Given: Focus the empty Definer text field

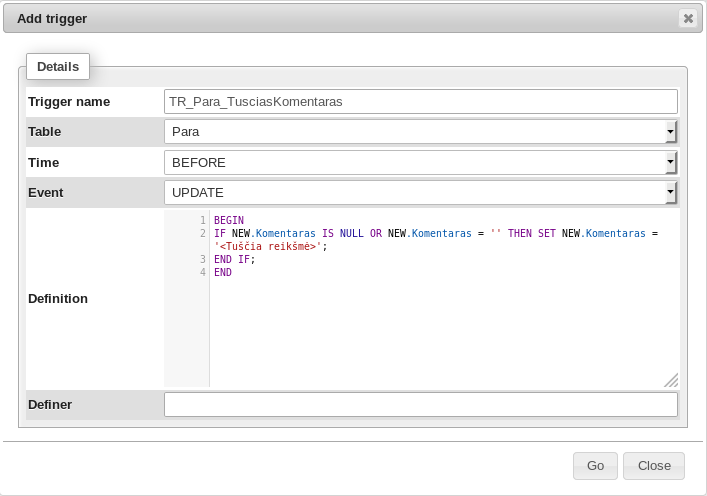Looking at the screenshot, I should pyautogui.click(x=420, y=404).
